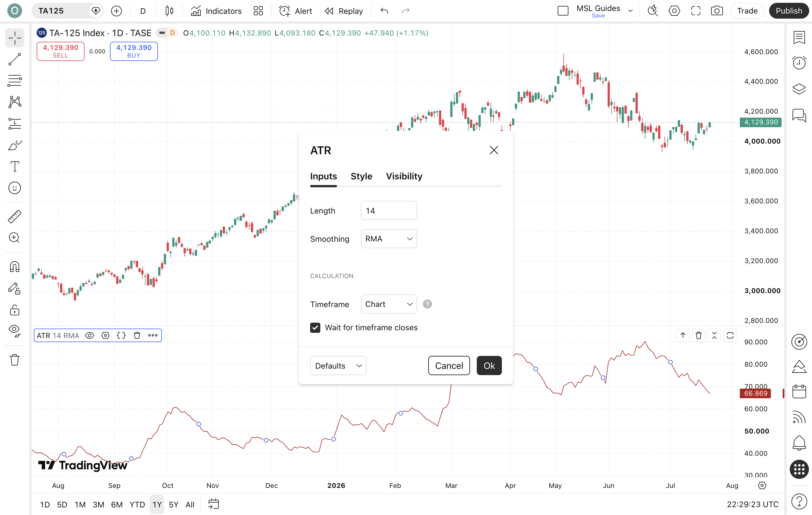Publish the chart idea
This screenshot has width=812, height=515.
[789, 11]
